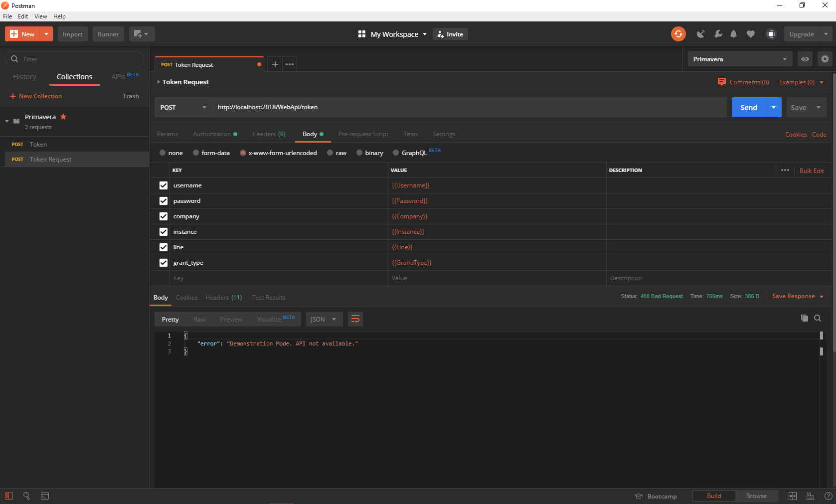Viewport: 836px width, 504px height.
Task: Click the Bulk Edit link
Action: [812, 170]
